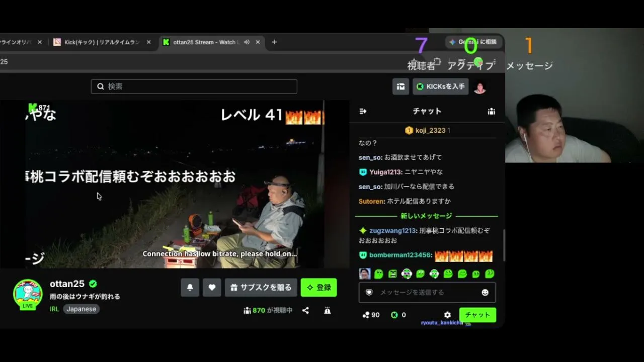Close the Kick(キック) ranking tab
The height and width of the screenshot is (362, 644).
point(148,42)
